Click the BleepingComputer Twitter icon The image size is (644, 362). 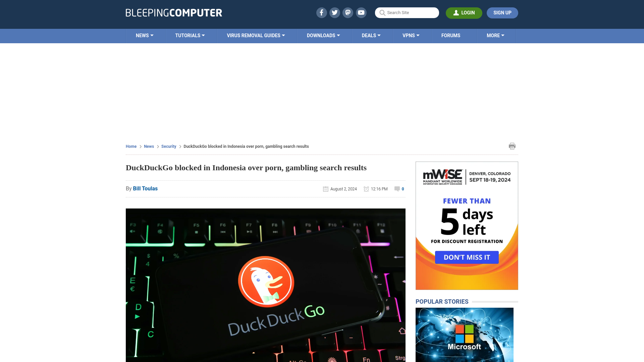(334, 12)
